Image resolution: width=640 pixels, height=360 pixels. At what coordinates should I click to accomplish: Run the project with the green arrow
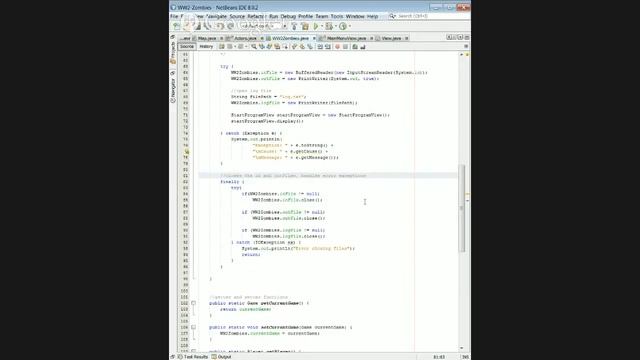(315, 26)
